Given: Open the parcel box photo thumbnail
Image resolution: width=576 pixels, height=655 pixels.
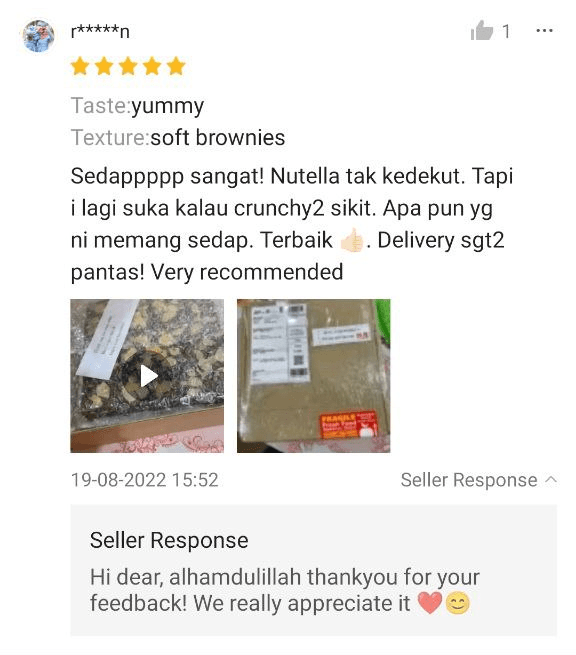Looking at the screenshot, I should [314, 376].
